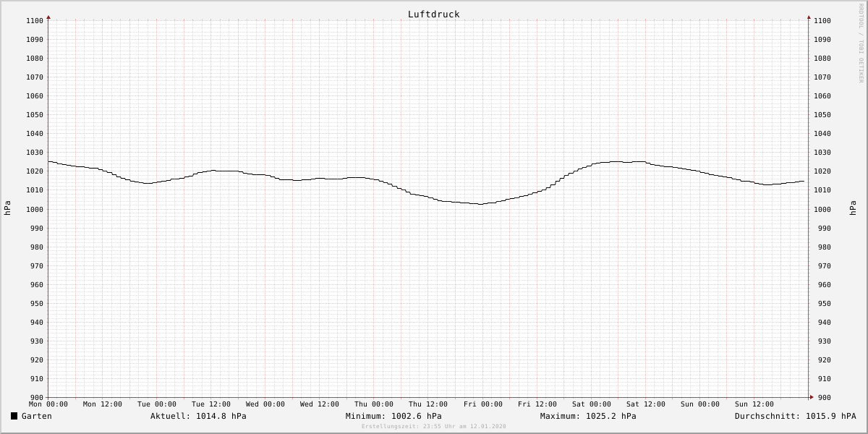The image size is (868, 434).
Task: Click the Fri 00:00 time axis label
Action: click(483, 404)
